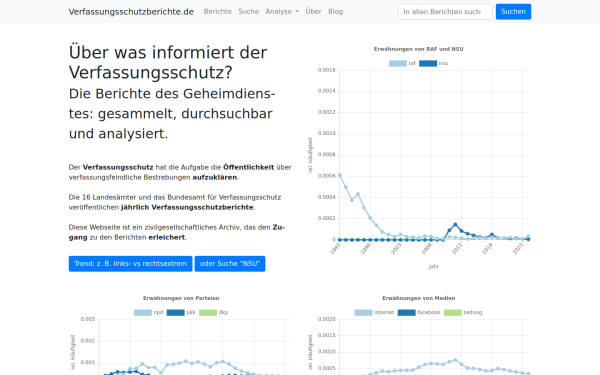Image resolution: width=600 pixels, height=375 pixels.
Task: Click the bold word 'aufzuklären'
Action: pyautogui.click(x=215, y=178)
